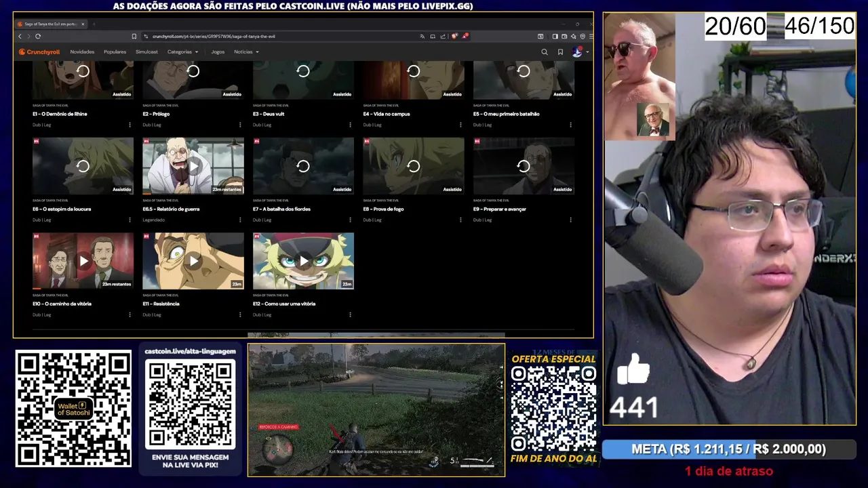Go back with browser back arrow
Viewport: 868px width, 488px height.
click(20, 36)
